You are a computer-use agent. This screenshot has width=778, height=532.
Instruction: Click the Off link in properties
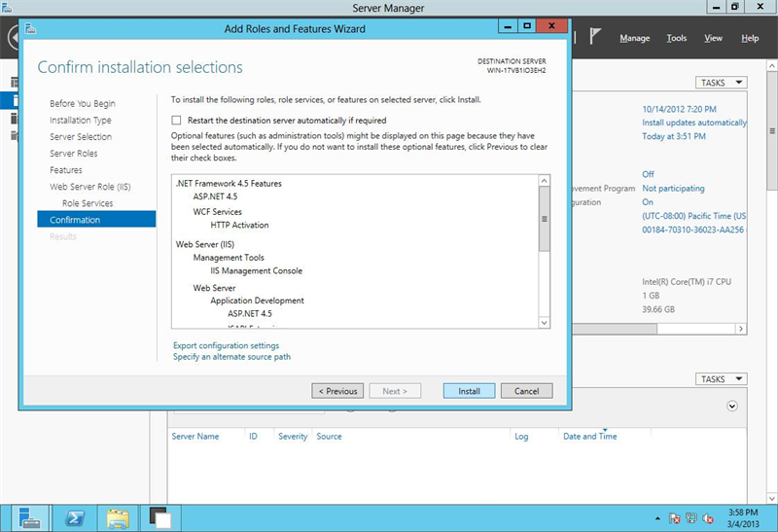[648, 174]
